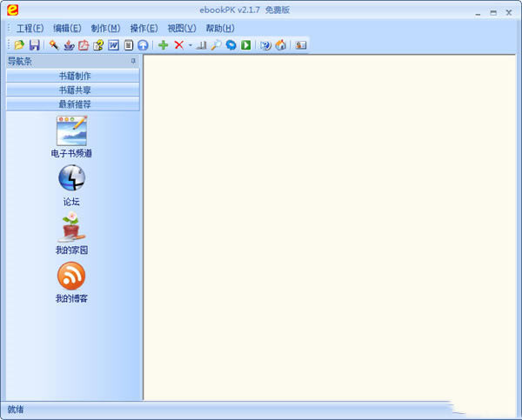Image resolution: width=522 pixels, height=420 pixels.
Task: Click the 电子书频道 label
Action: (x=71, y=153)
